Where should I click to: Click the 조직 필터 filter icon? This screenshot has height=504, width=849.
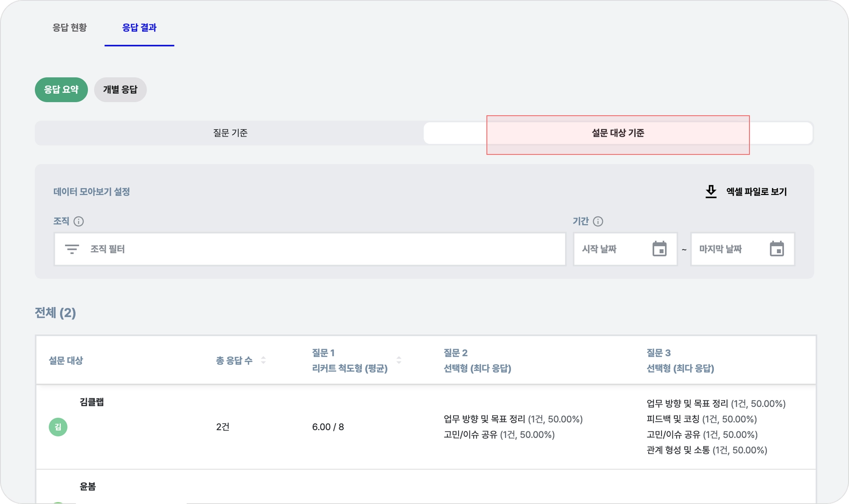72,249
